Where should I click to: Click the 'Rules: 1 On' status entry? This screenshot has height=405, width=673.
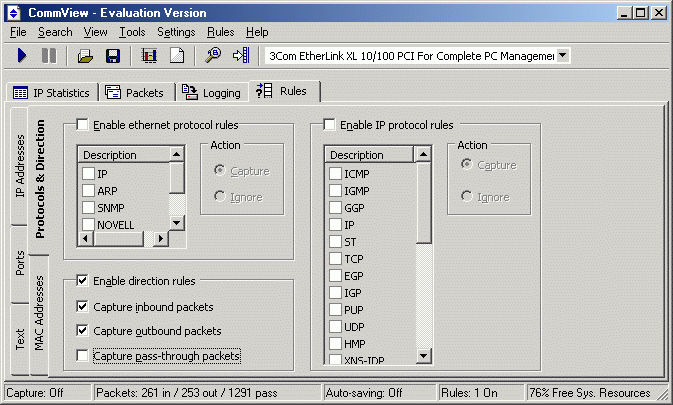click(481, 393)
